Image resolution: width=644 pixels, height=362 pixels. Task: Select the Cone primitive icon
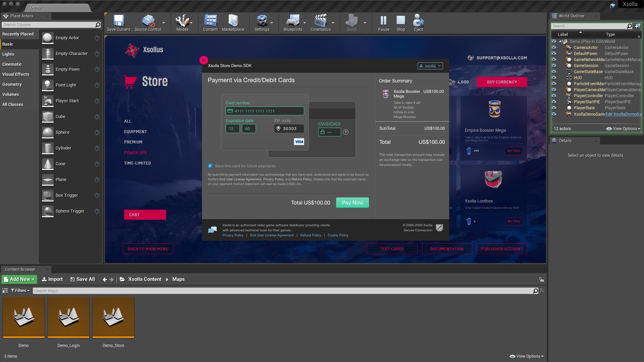pos(48,164)
